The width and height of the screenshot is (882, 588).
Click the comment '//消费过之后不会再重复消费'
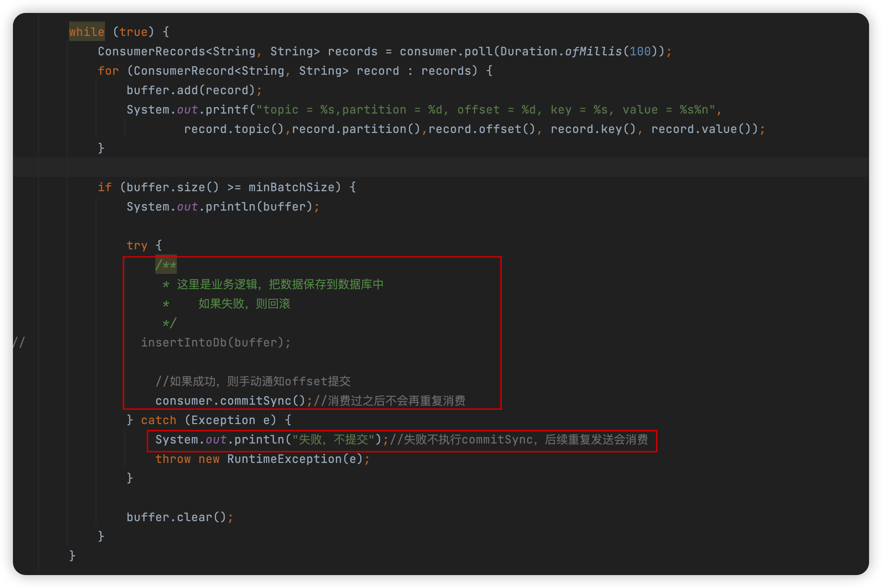click(390, 401)
